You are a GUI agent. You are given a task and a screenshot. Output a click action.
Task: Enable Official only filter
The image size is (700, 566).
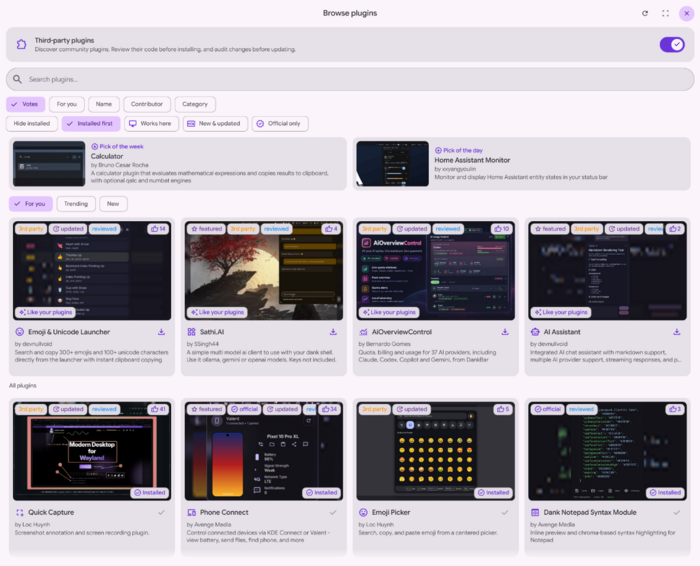pos(280,124)
